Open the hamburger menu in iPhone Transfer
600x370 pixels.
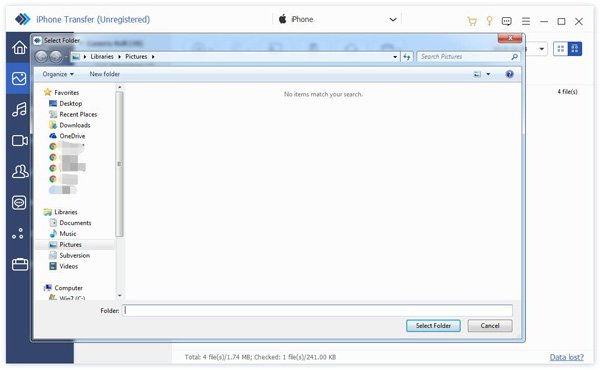click(x=526, y=21)
